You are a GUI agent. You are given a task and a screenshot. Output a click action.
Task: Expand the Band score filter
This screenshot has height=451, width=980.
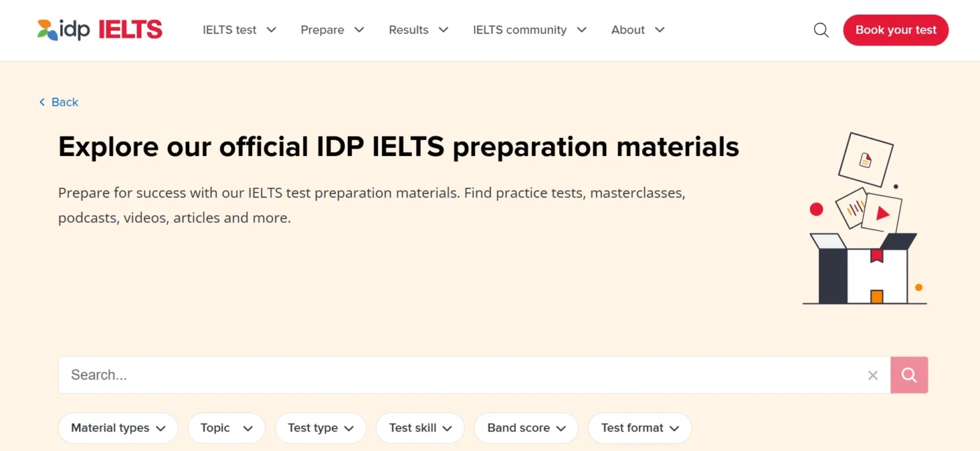(x=526, y=428)
